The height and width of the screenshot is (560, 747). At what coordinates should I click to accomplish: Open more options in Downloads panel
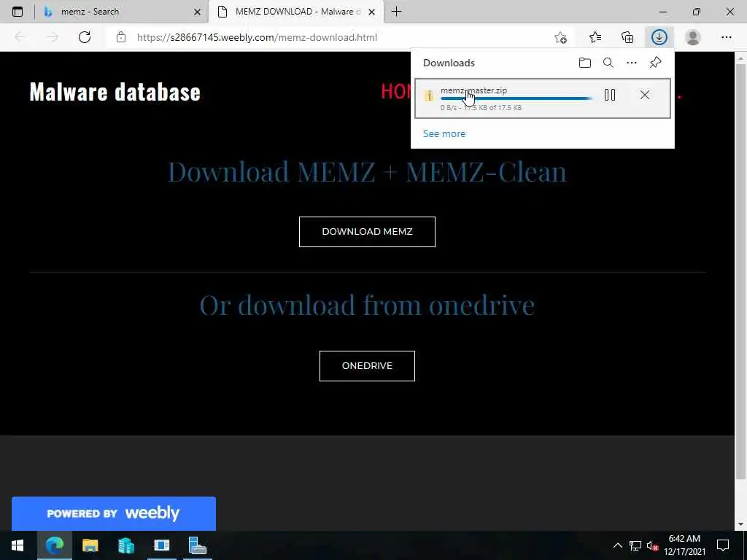[x=632, y=63]
